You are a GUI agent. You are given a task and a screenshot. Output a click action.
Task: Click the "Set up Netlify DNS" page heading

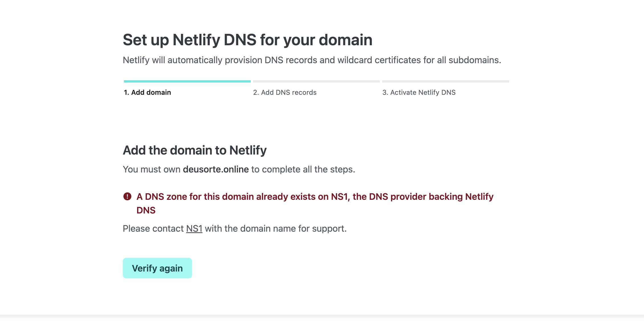tap(247, 40)
